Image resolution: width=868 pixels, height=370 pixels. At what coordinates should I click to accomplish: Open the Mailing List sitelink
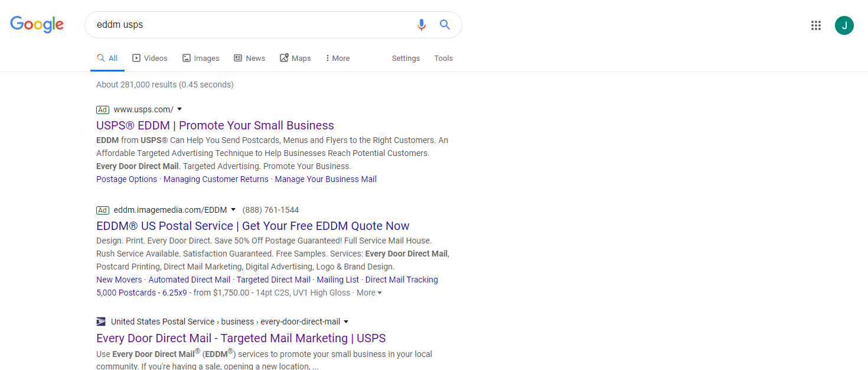pos(338,280)
